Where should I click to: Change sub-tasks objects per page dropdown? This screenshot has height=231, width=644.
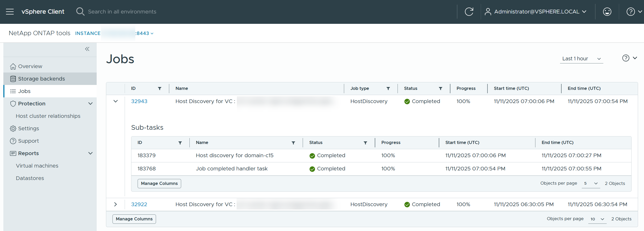(591, 183)
